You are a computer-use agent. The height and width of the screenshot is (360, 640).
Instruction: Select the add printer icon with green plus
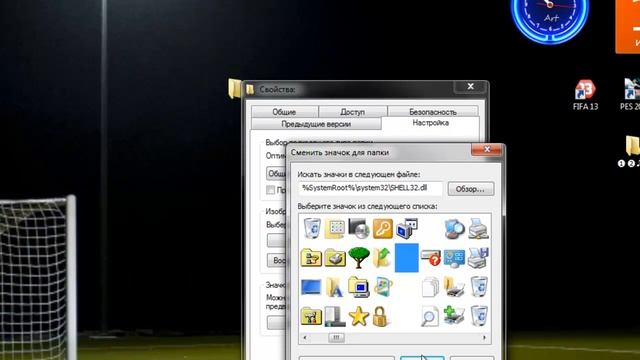[x=454, y=316]
